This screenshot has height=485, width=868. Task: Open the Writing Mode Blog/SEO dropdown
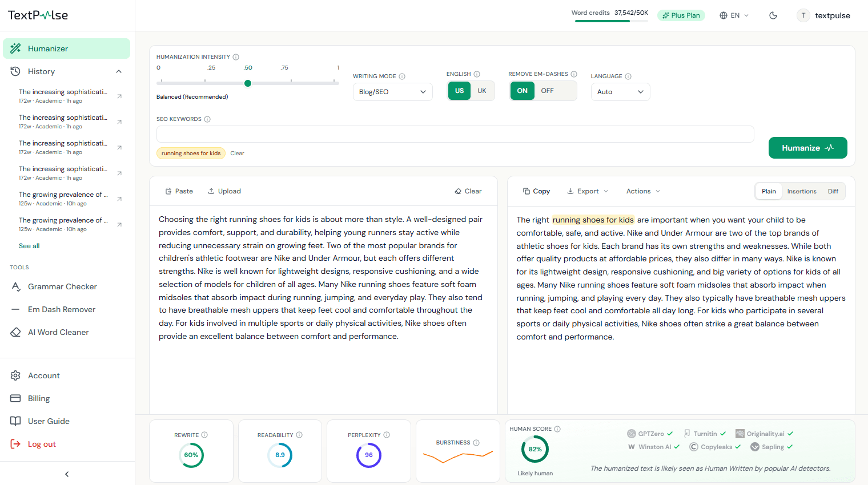393,92
